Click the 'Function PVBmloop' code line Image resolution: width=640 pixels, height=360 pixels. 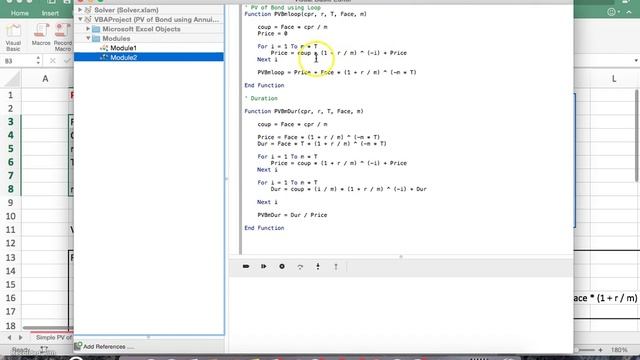[305, 14]
